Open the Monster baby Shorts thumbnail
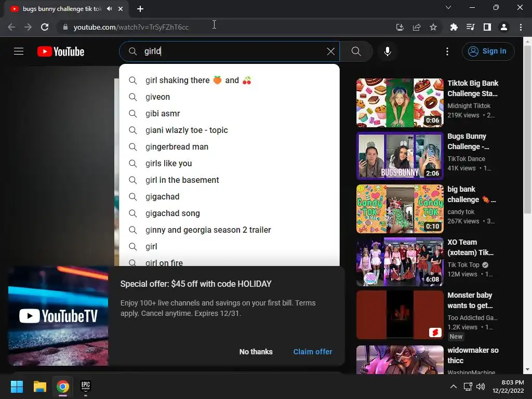 point(400,314)
